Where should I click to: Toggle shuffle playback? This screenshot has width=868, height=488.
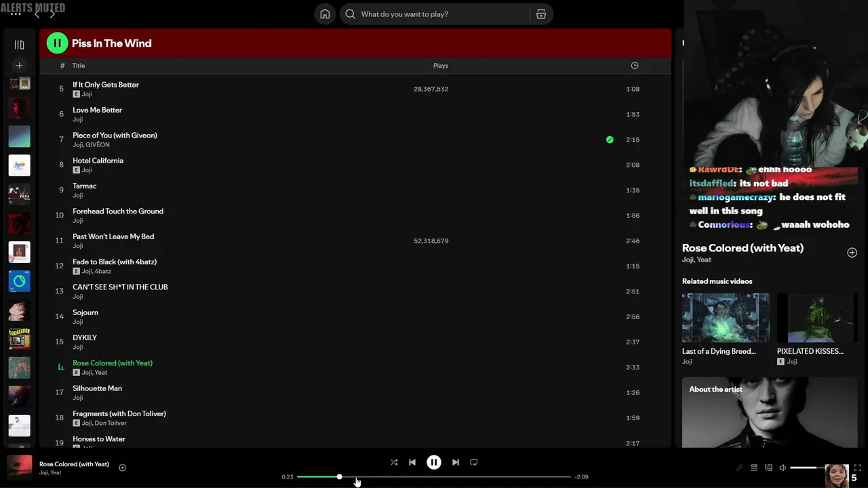394,462
